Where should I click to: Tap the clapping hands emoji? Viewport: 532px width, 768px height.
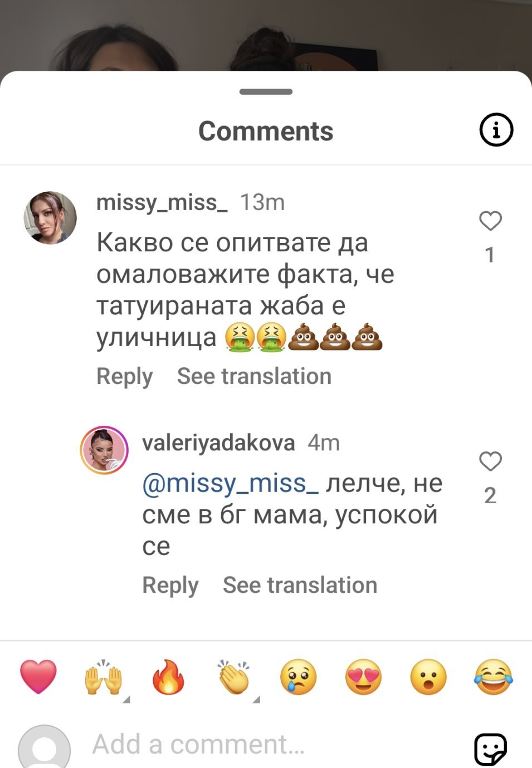click(x=234, y=677)
